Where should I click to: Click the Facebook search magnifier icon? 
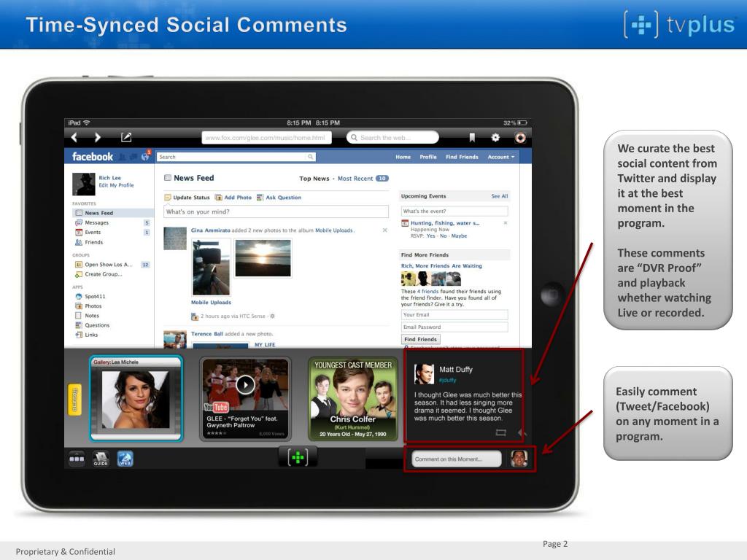[x=310, y=157]
